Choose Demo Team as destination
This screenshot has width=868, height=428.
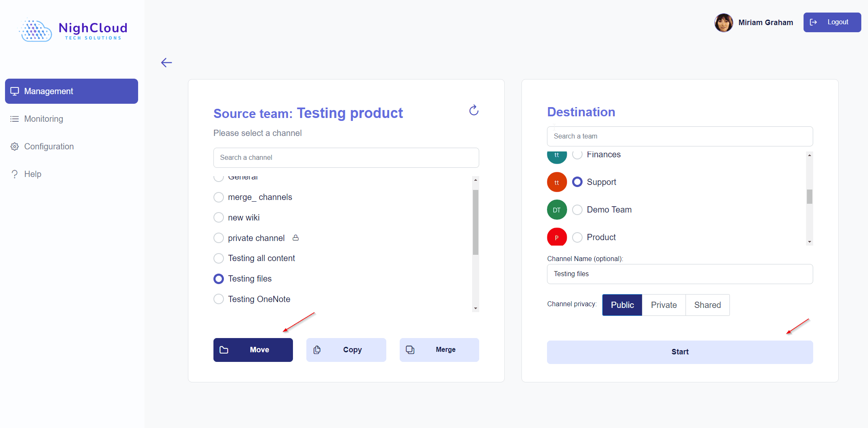(577, 210)
